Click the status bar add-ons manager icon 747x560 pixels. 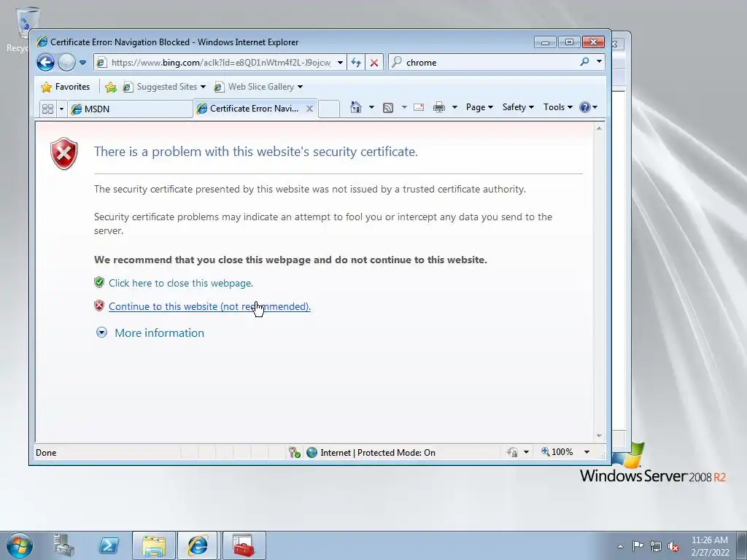(295, 452)
